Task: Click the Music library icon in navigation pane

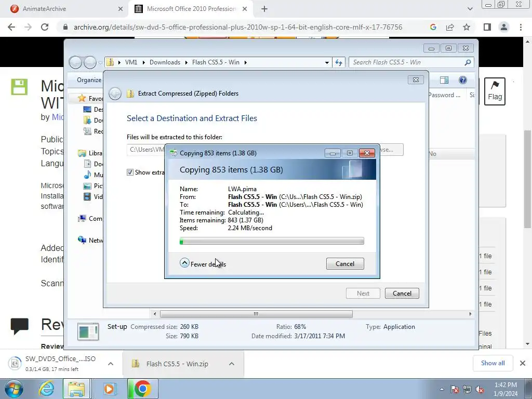Action: coord(87,175)
